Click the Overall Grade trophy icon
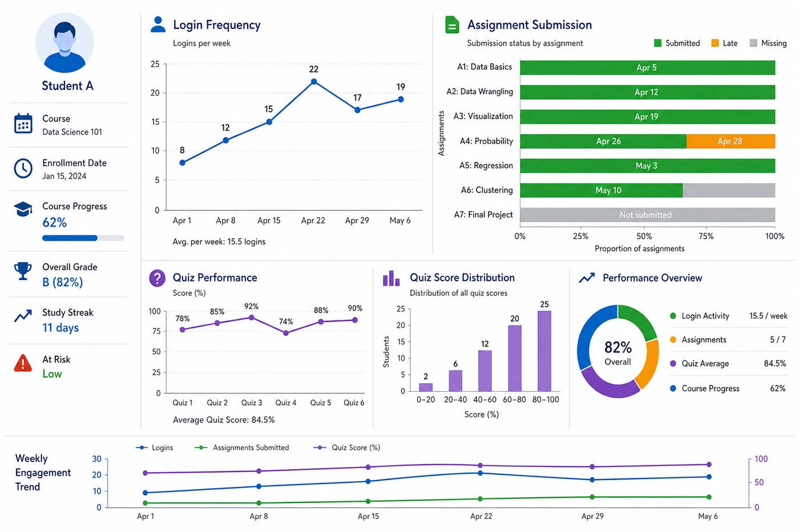This screenshot has height=532, width=799. point(23,270)
